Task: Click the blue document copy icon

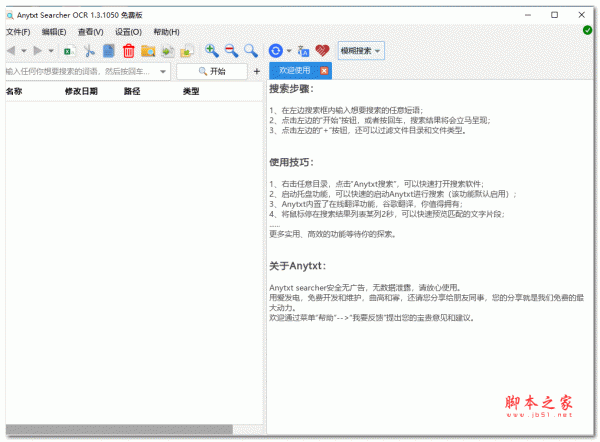Action: pos(109,51)
